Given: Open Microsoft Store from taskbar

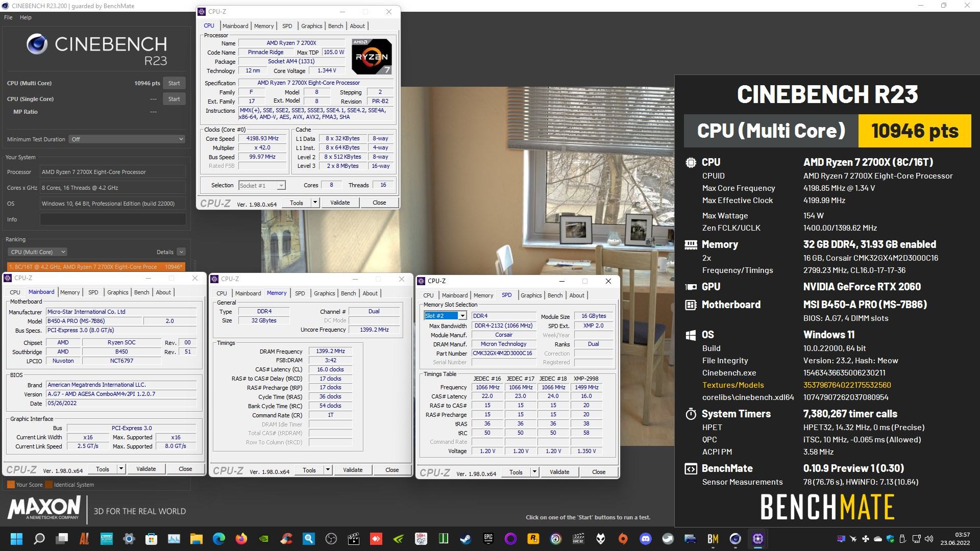Looking at the screenshot, I should tap(152, 539).
